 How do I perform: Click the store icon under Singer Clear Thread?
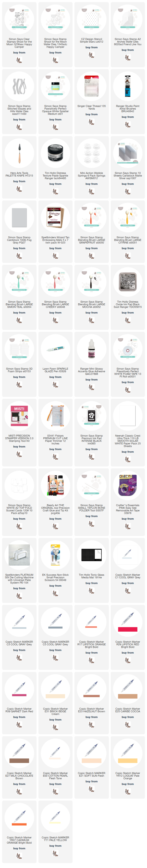click(91, 122)
